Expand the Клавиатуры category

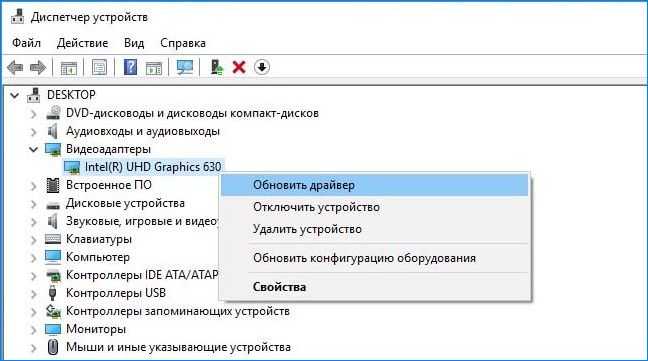pyautogui.click(x=34, y=240)
